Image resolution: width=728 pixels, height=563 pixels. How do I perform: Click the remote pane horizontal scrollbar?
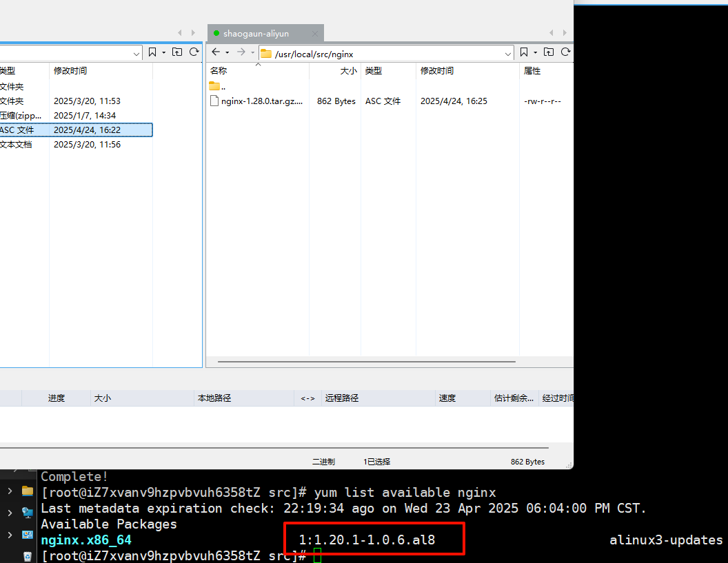tap(366, 362)
